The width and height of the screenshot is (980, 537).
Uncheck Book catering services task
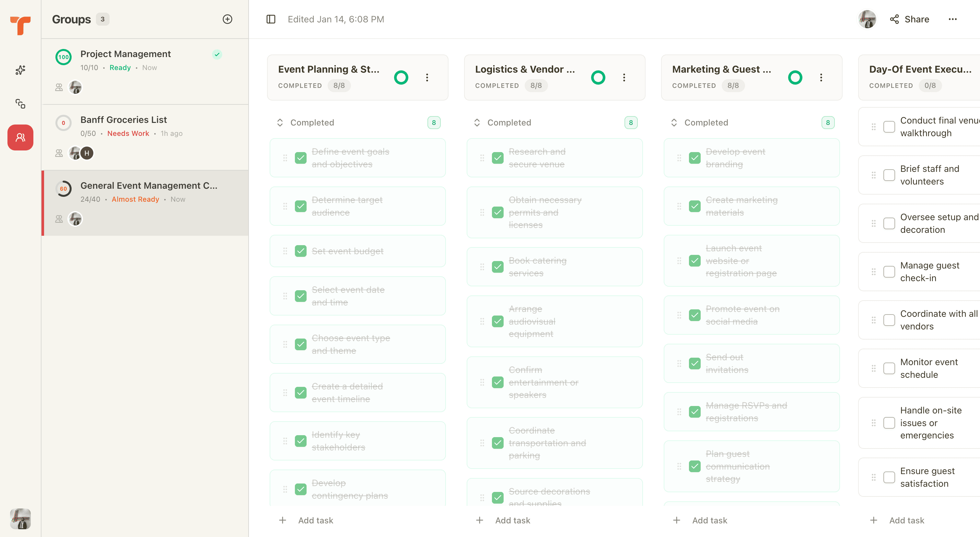click(x=497, y=267)
